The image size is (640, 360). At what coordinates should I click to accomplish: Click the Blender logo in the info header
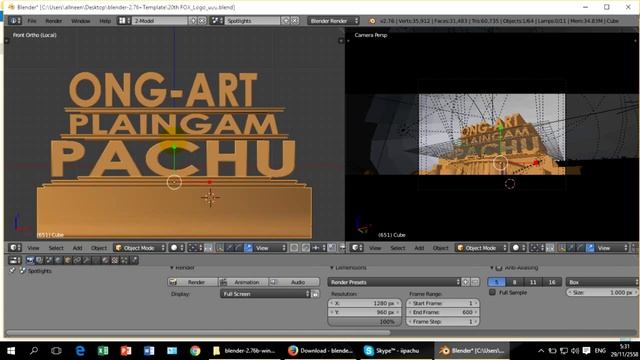[372, 21]
